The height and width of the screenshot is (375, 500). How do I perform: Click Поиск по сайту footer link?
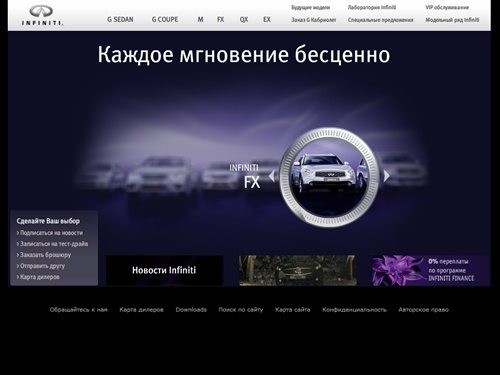(241, 310)
